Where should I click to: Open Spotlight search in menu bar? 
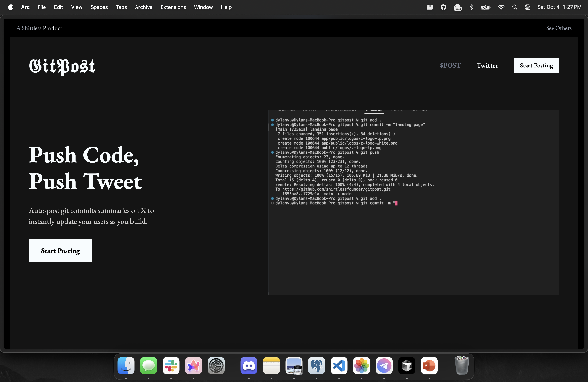(515, 7)
